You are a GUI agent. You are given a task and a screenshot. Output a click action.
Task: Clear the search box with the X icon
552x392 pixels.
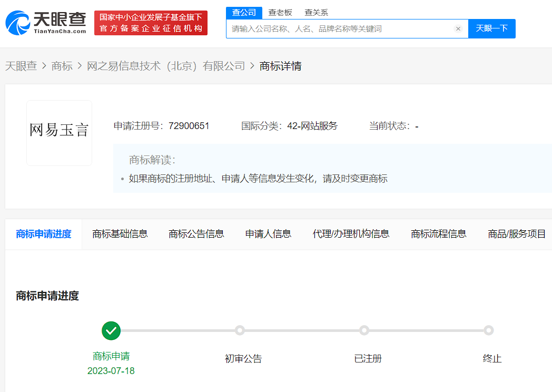458,29
